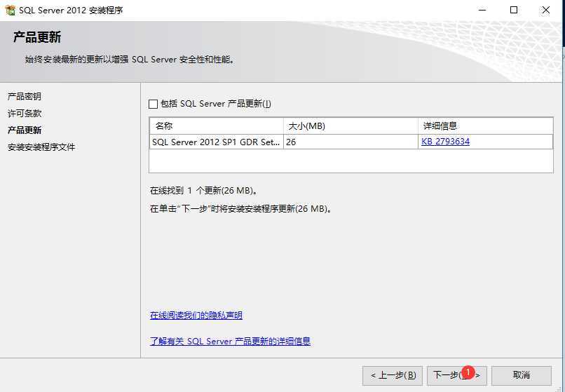Click the 取消 cancel button
Screen dimensions: 565x392
(x=522, y=375)
